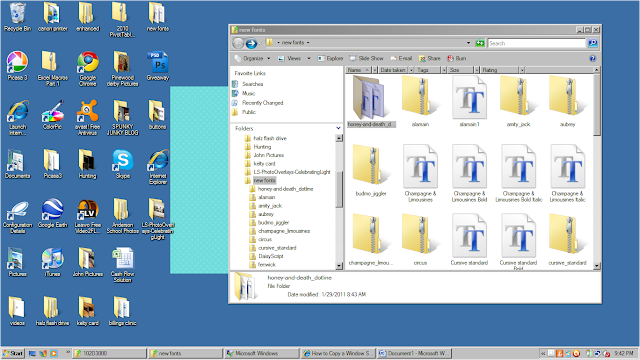The image size is (640, 360).
Task: Click the search magnifier button
Action: (x=593, y=43)
